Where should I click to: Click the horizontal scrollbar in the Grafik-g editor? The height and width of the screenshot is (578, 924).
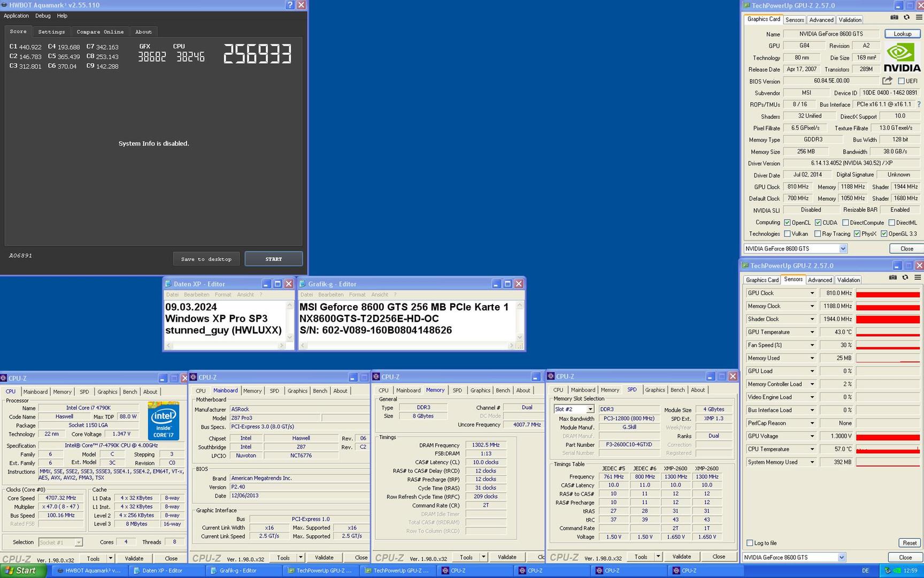408,346
